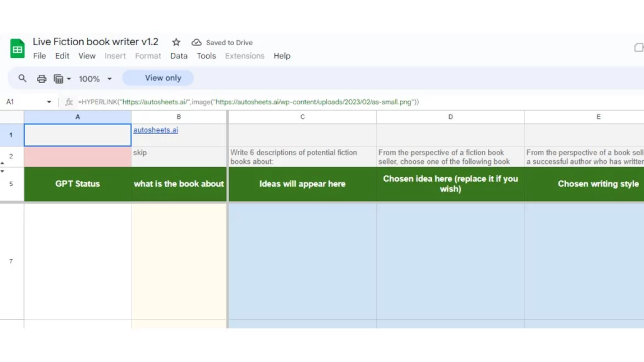This screenshot has width=644, height=362.
Task: Open the Tools menu
Action: coord(206,56)
